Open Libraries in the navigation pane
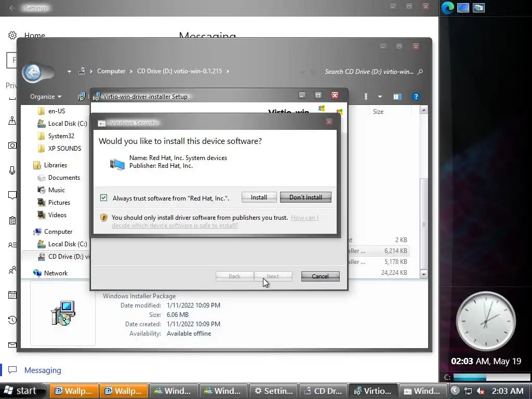The width and height of the screenshot is (532, 399). [50, 165]
